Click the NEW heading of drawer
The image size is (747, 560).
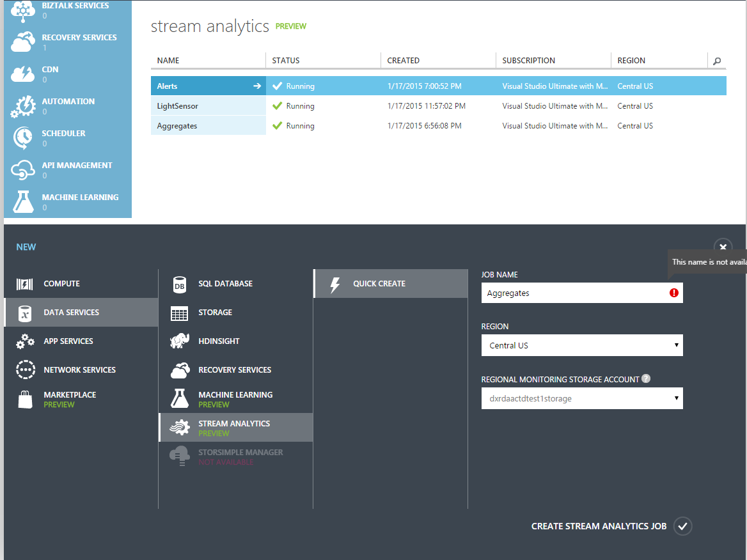pyautogui.click(x=26, y=247)
